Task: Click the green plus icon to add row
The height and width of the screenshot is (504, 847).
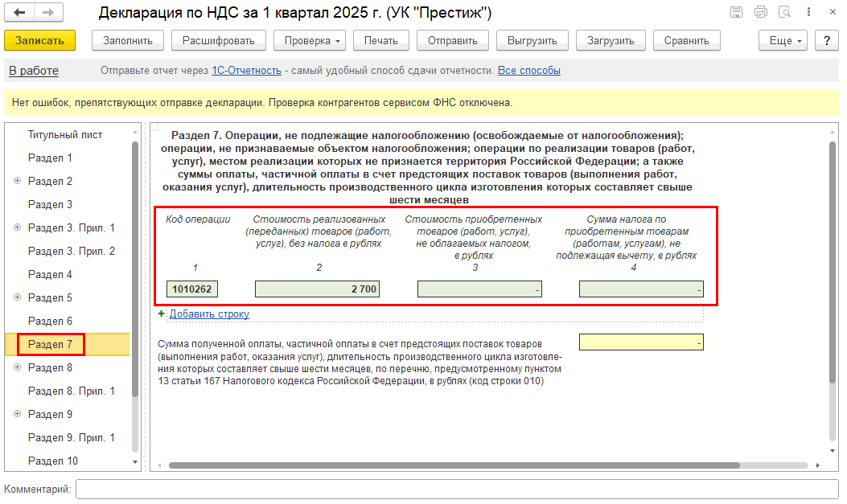Action: (x=162, y=314)
